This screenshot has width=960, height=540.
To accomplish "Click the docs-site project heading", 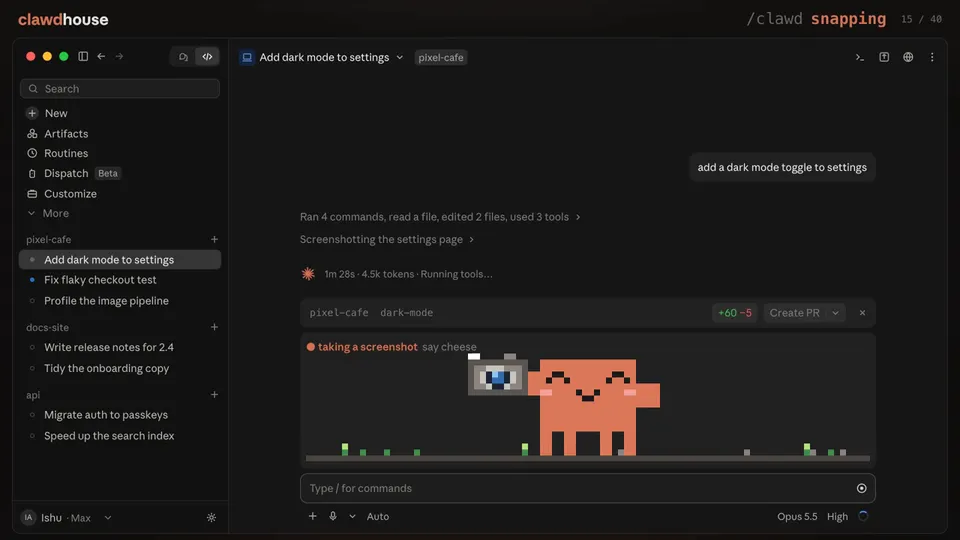I will point(47,327).
